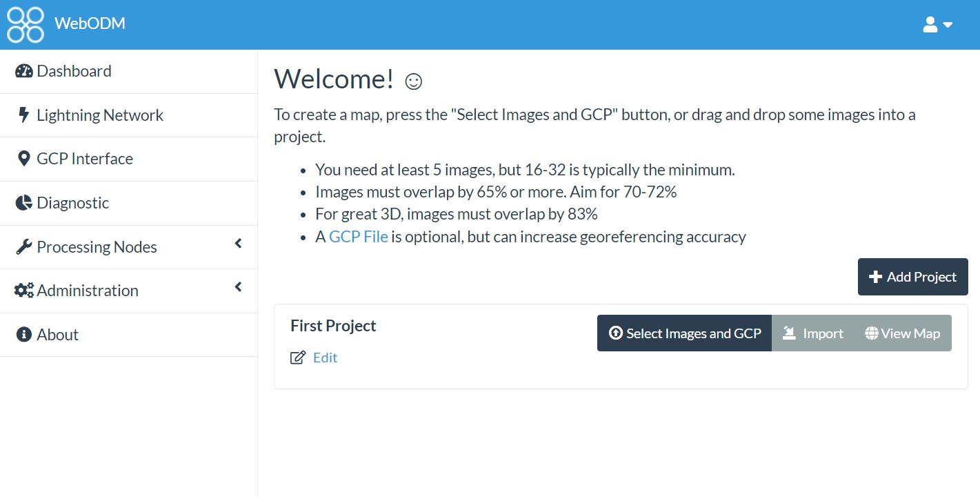This screenshot has height=497, width=980.
Task: Open the Dashboard gauge icon
Action: coord(24,71)
